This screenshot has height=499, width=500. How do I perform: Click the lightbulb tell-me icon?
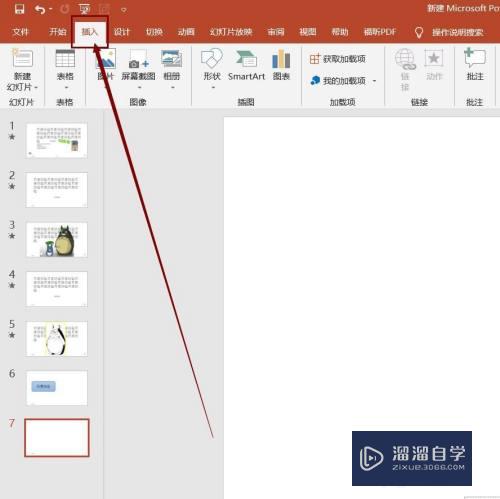419,32
